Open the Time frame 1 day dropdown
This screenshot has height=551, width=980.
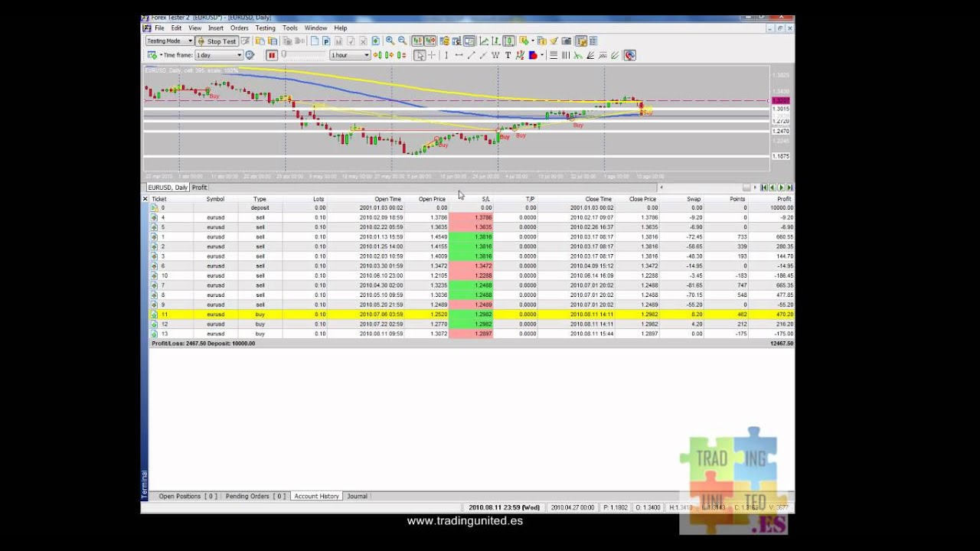tap(219, 55)
